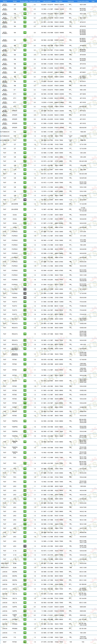Select engine code '176 B6.000'
Screen dimensions: 97x644
point(83,306)
